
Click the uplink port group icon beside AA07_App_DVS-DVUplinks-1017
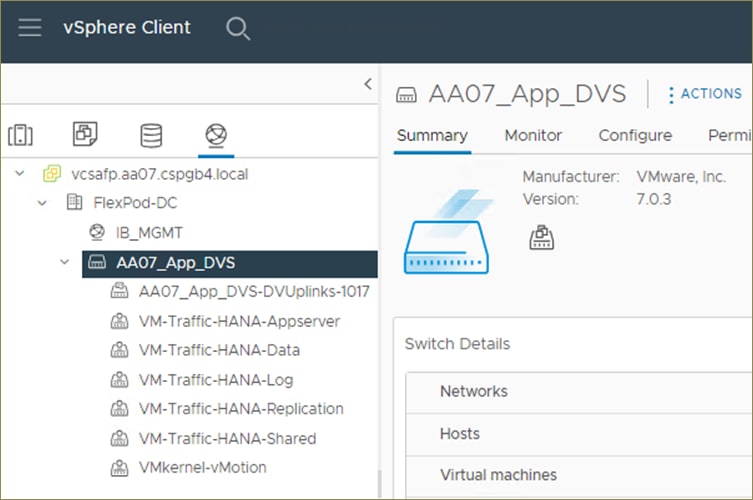[120, 291]
